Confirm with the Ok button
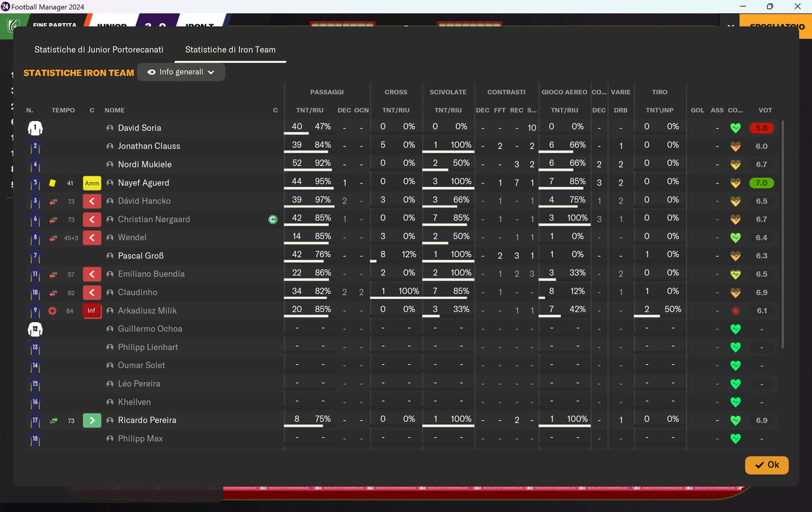Image resolution: width=812 pixels, height=512 pixels. (767, 465)
